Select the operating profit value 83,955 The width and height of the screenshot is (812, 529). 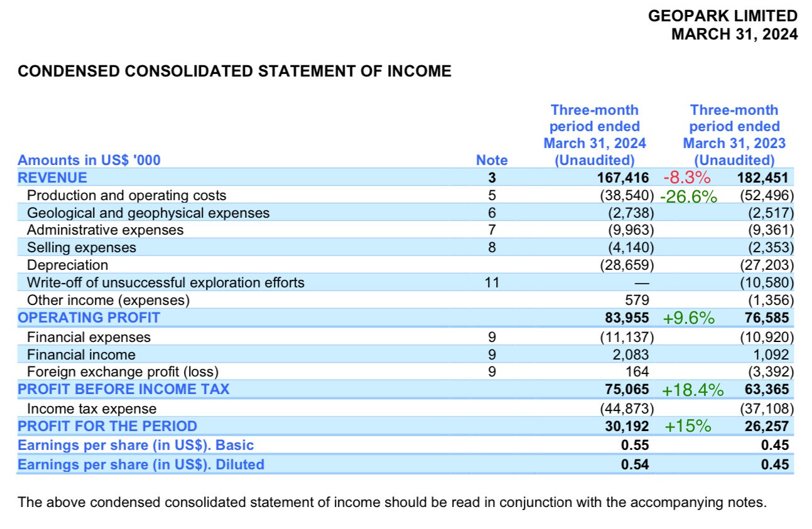click(x=627, y=318)
